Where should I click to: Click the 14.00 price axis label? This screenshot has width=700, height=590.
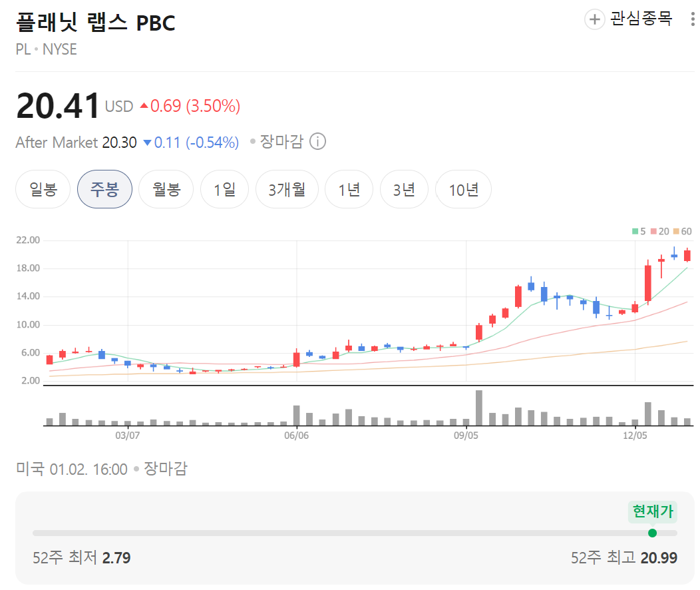pos(28,296)
